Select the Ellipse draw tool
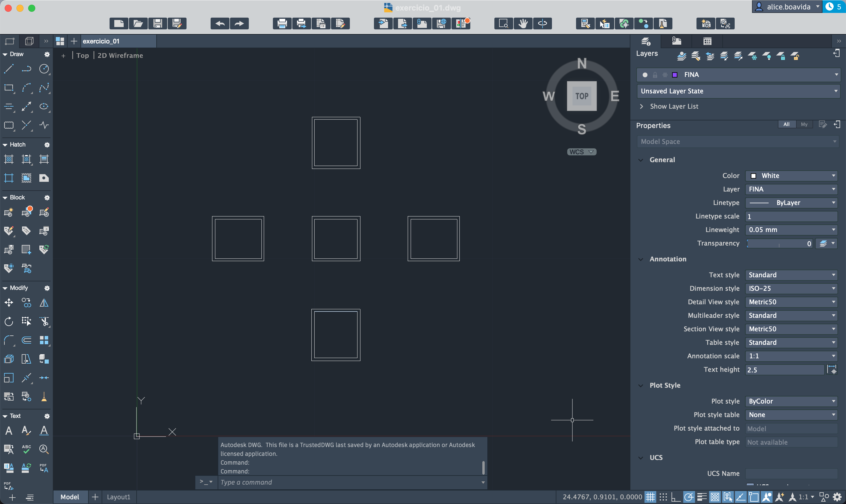This screenshot has height=504, width=846. click(x=44, y=106)
